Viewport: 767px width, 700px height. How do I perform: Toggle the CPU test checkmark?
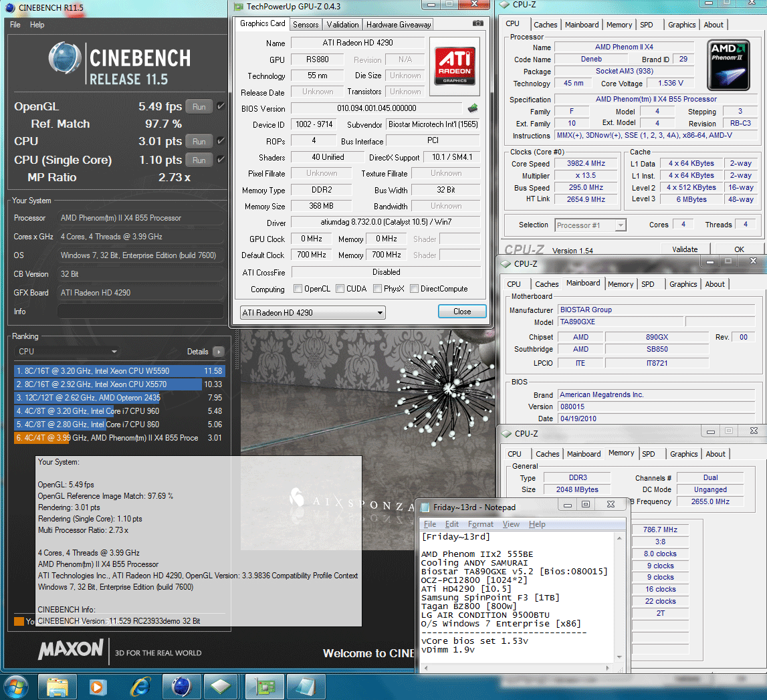coord(221,141)
